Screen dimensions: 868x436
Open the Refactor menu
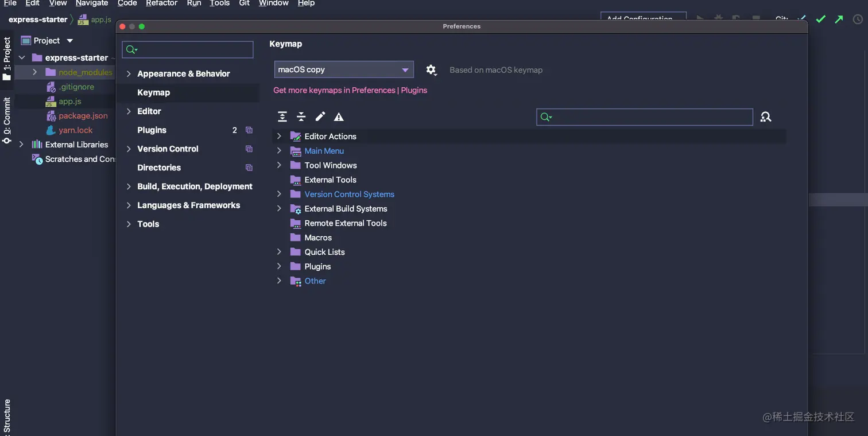(x=161, y=3)
